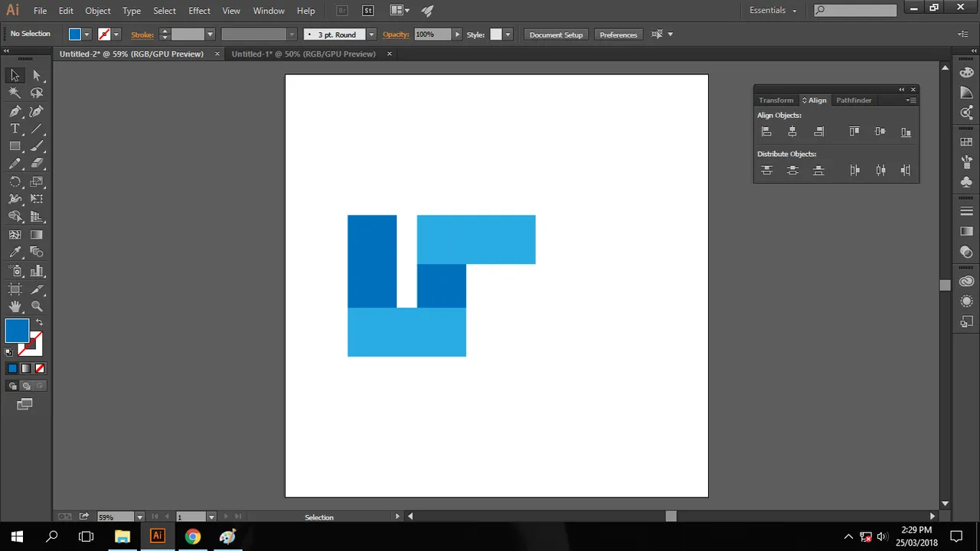Switch to the Untitled-1* document tab
The height and width of the screenshot is (551, 980).
click(x=304, y=54)
